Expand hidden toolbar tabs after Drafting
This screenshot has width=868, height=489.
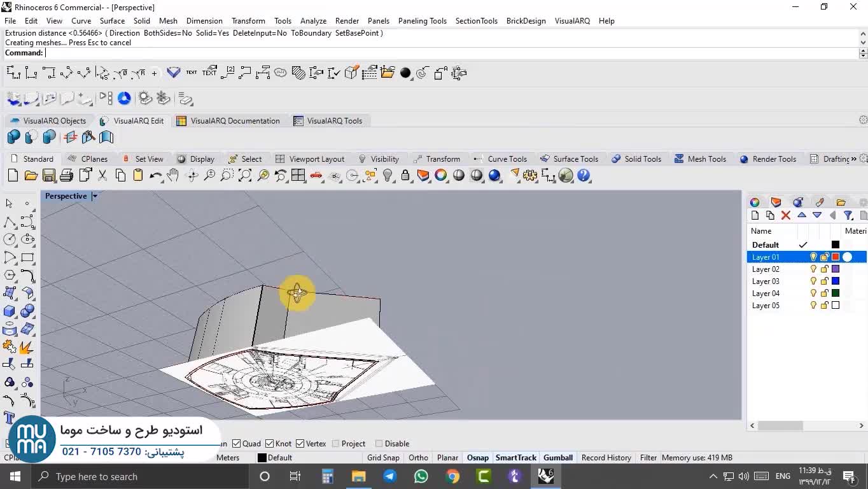853,159
